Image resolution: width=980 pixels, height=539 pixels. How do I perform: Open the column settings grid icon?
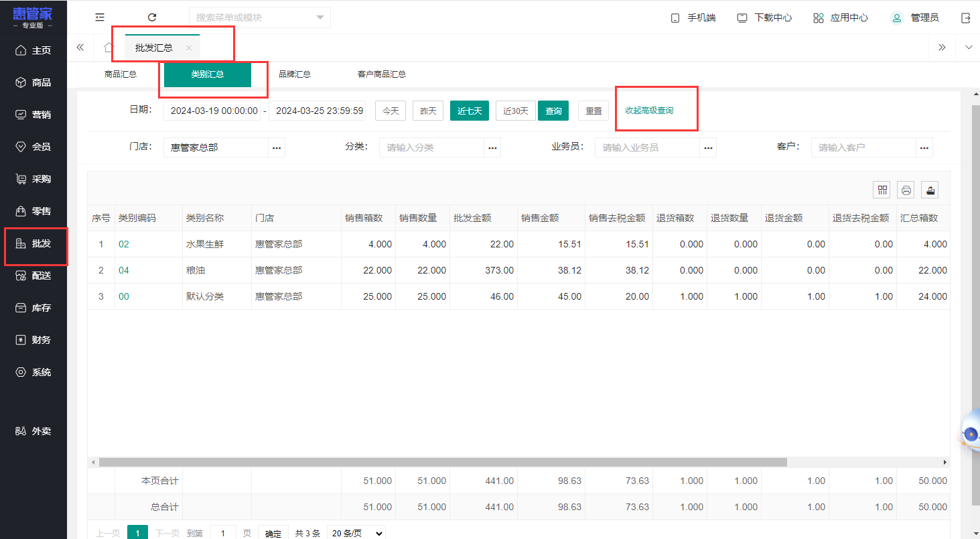coord(882,190)
